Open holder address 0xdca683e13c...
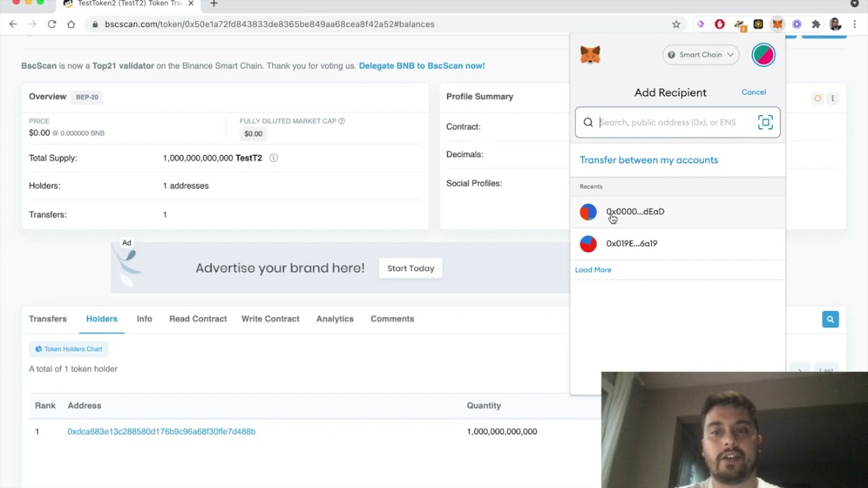The height and width of the screenshot is (488, 868). 161,432
